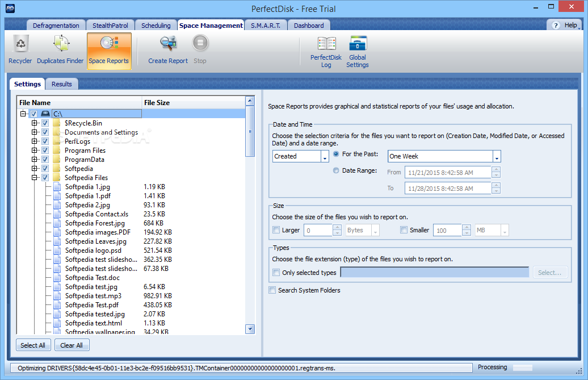The width and height of the screenshot is (588, 380).
Task: Open the Bytes unit dropdown
Action: (375, 230)
